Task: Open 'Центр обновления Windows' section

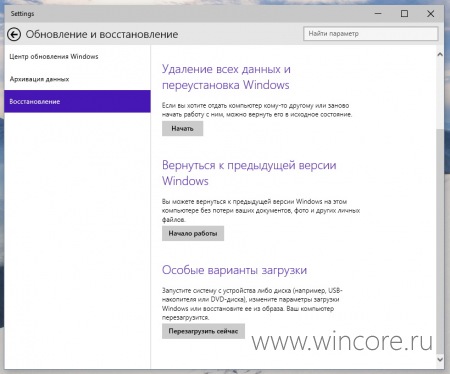Action: point(77,56)
